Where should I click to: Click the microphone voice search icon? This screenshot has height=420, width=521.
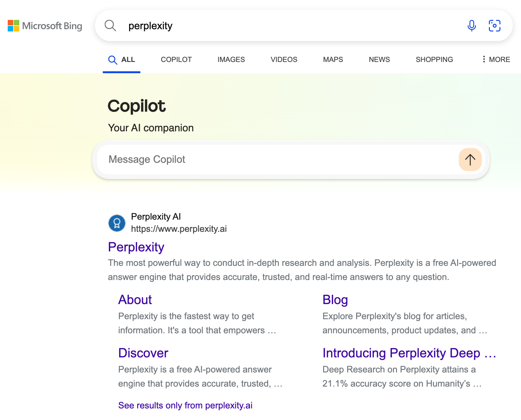pos(471,25)
